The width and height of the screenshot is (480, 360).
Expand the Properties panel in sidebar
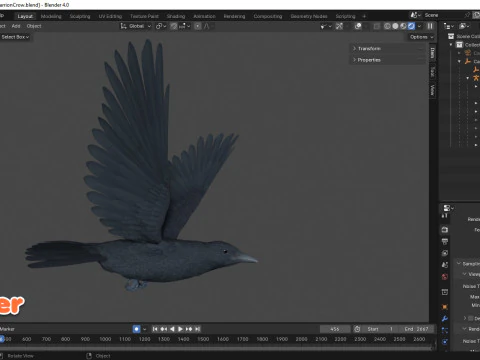pyautogui.click(x=369, y=60)
